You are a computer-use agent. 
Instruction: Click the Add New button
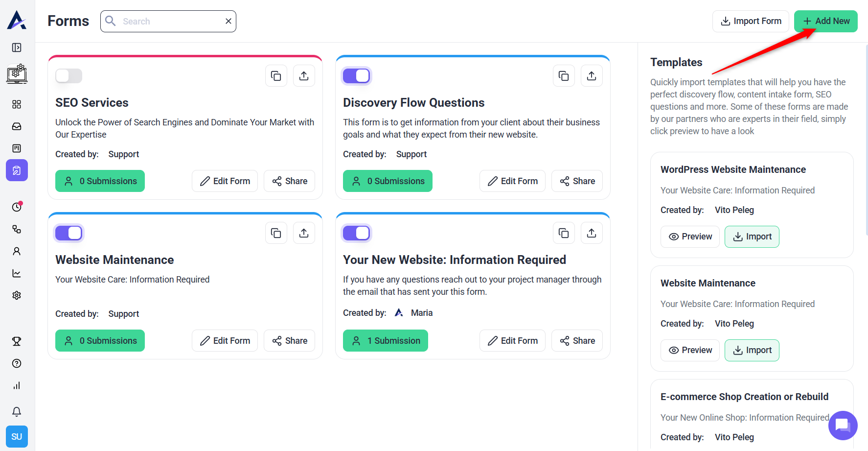coord(825,21)
